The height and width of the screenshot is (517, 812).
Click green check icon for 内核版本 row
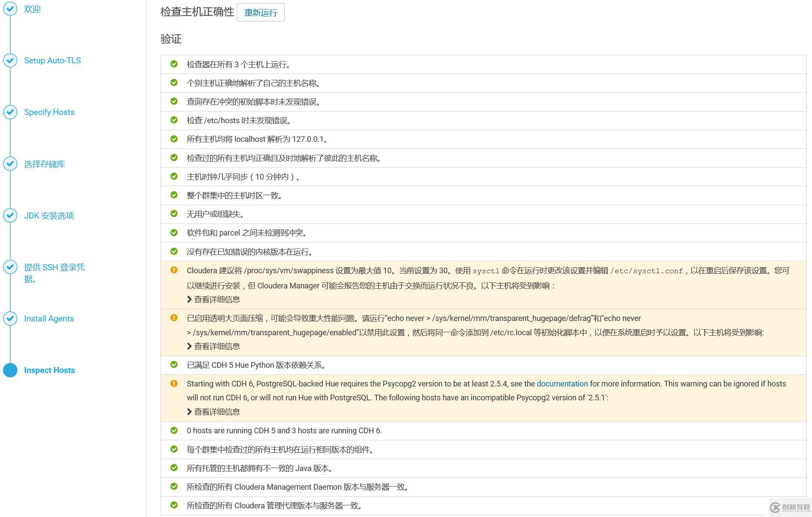tap(174, 251)
